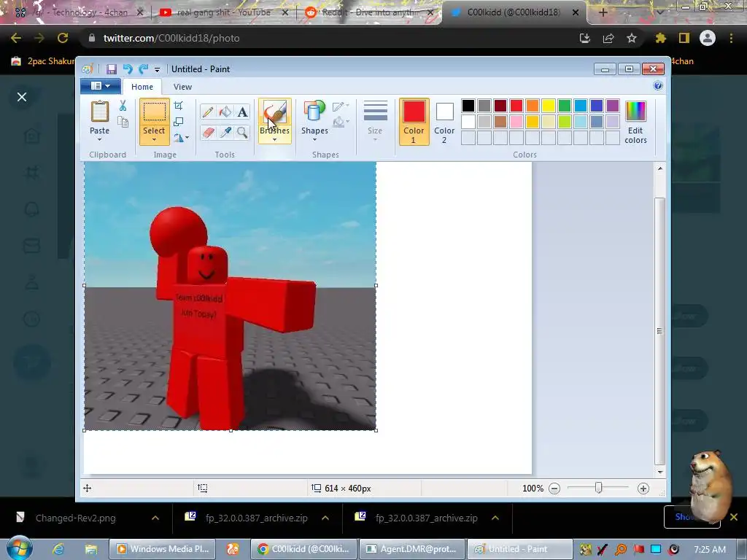
Task: Select the Color picker eyedropper tool
Action: [225, 132]
